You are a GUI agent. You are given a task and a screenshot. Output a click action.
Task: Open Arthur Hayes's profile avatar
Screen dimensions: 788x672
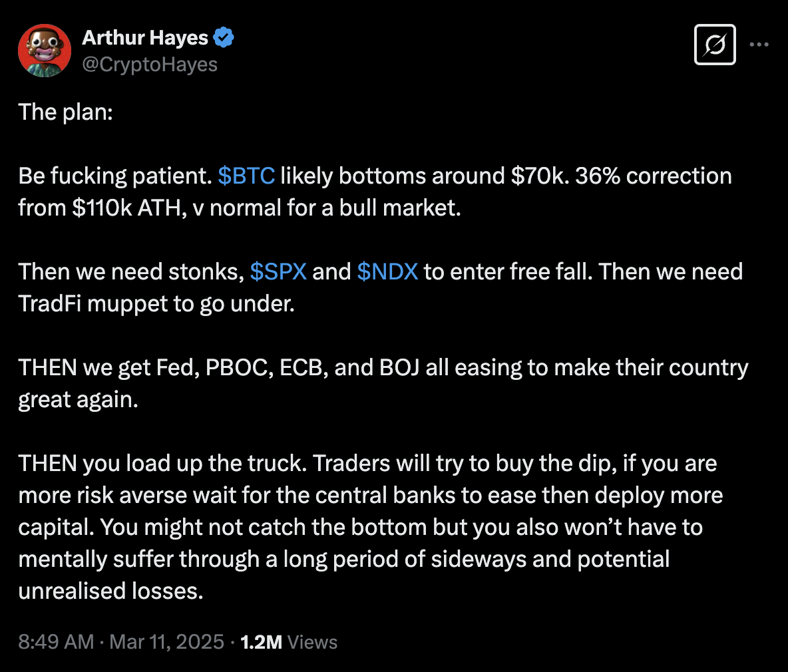(45, 51)
